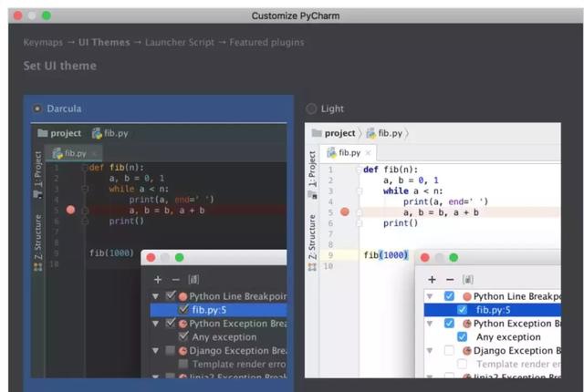Open Z: Structure tool window in Light preview
Viewport: 584px width, 392px height.
[312, 237]
